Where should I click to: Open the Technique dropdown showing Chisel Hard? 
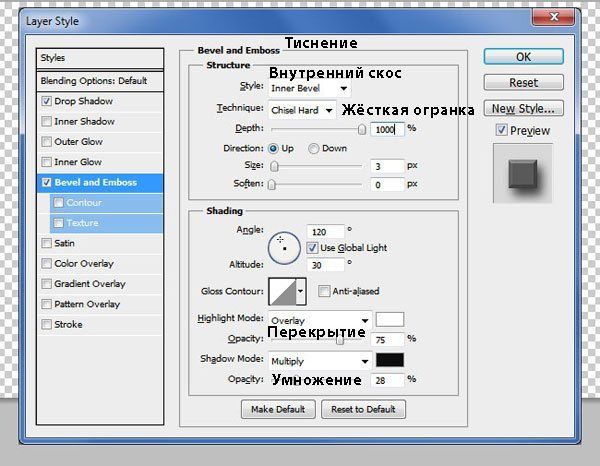coord(302,110)
